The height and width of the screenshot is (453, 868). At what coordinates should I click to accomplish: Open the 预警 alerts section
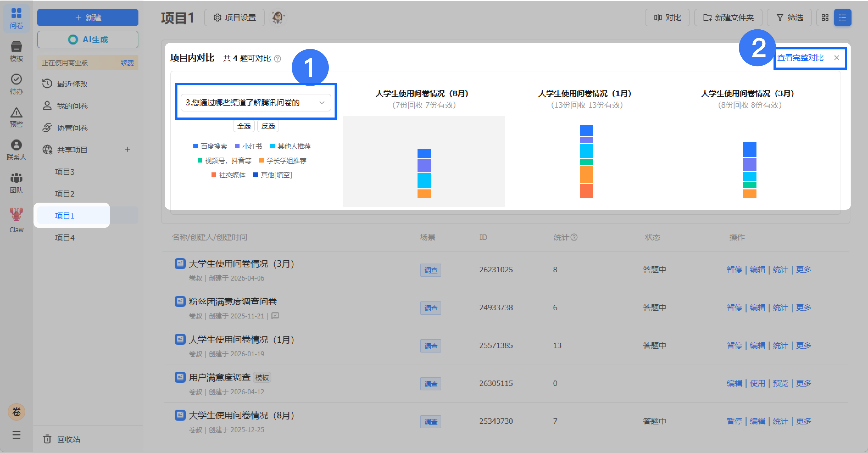(x=16, y=117)
